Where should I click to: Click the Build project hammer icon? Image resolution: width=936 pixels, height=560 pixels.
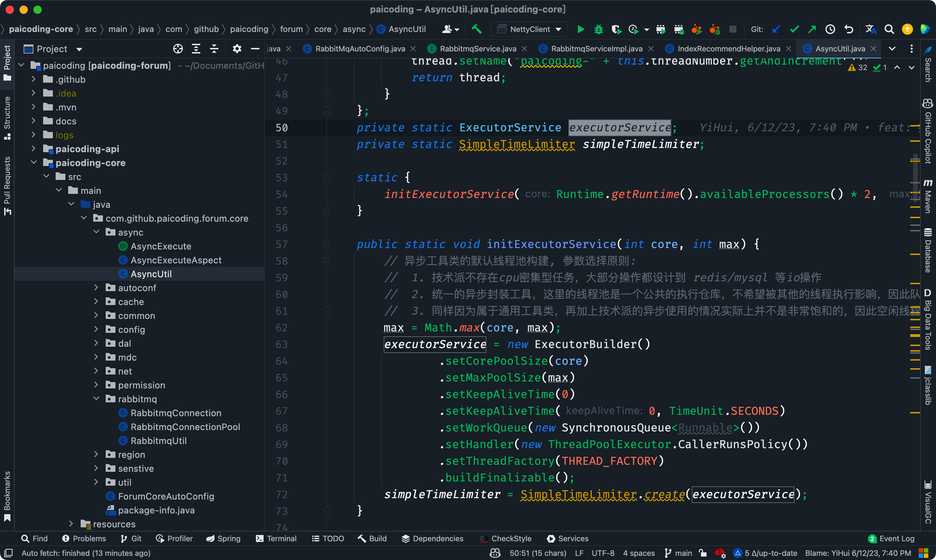tap(476, 29)
